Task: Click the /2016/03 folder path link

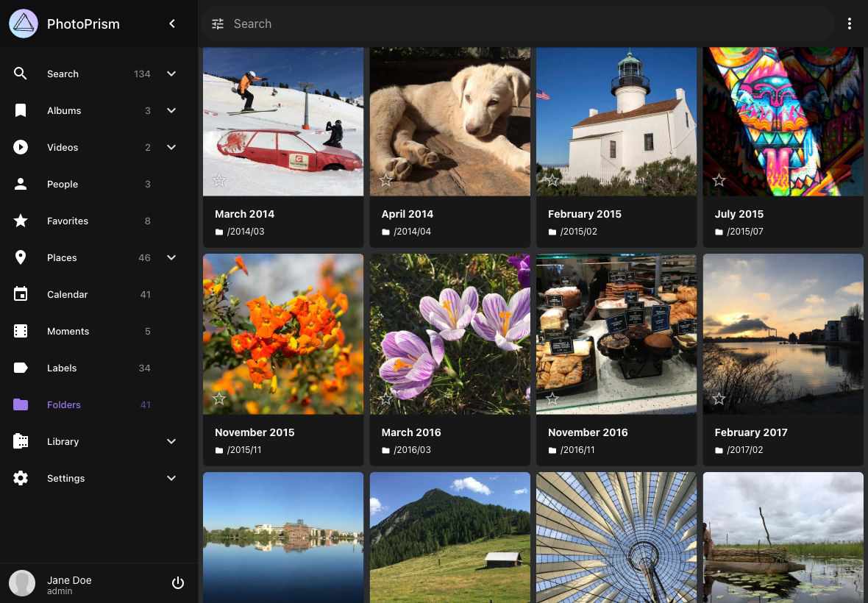Action: point(412,450)
